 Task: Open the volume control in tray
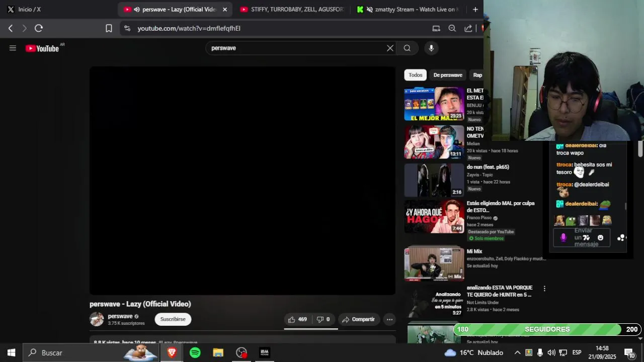point(551,353)
